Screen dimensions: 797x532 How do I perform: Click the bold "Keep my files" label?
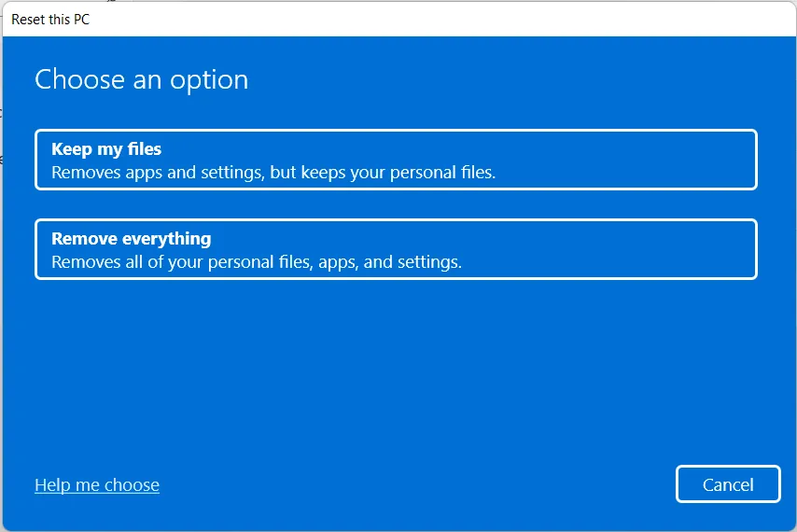(x=106, y=149)
